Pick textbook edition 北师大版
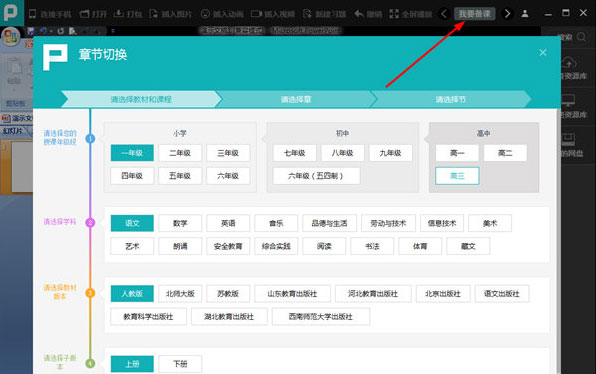596x374 pixels. click(x=180, y=293)
